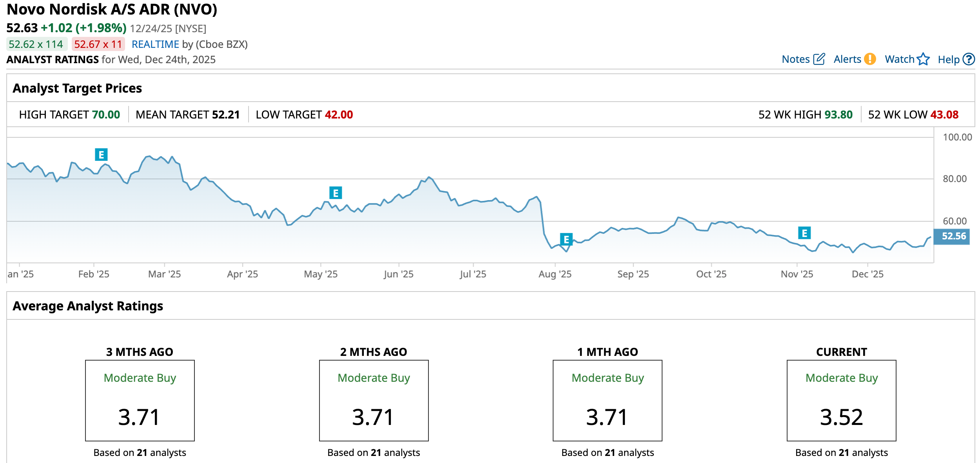The height and width of the screenshot is (463, 980).
Task: Click the Notes pencil edit icon
Action: tap(819, 59)
